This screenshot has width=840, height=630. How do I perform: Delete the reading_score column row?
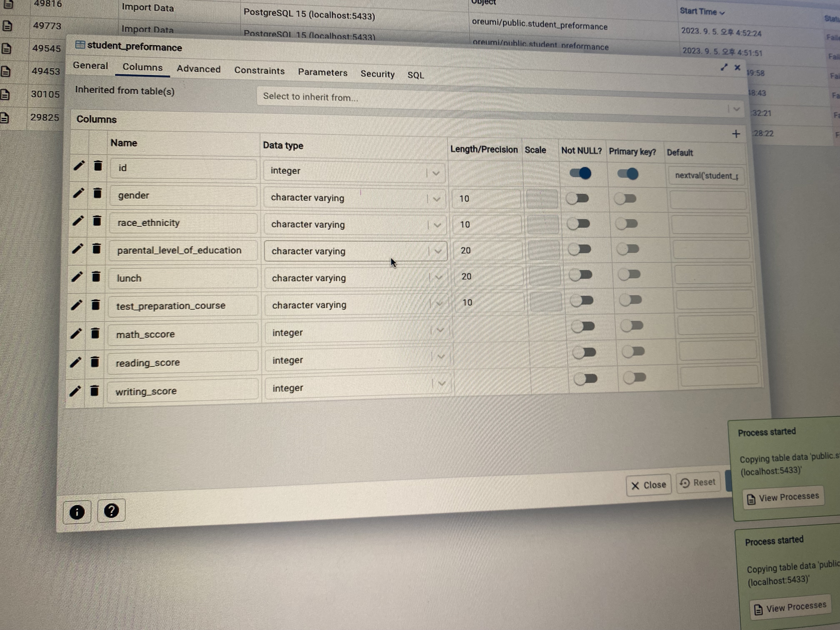pos(95,361)
